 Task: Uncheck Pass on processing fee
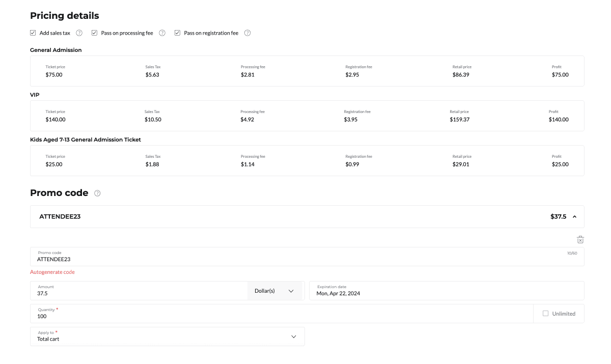95,33
